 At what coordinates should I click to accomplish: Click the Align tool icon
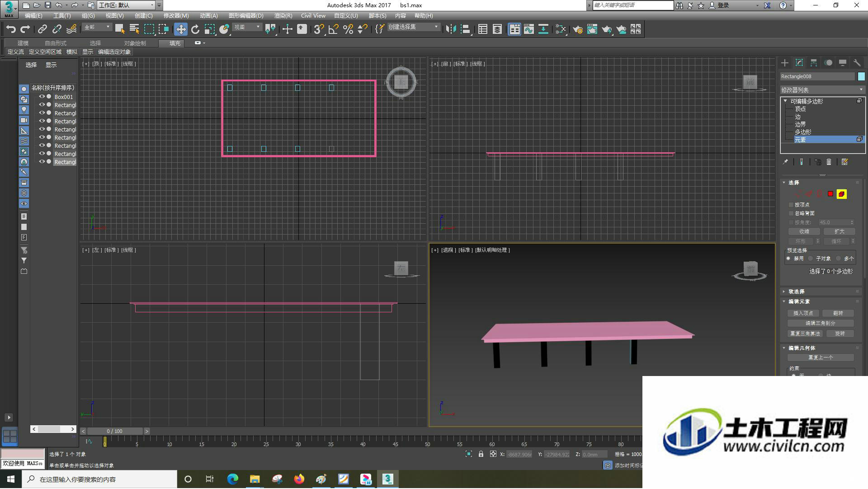point(465,29)
